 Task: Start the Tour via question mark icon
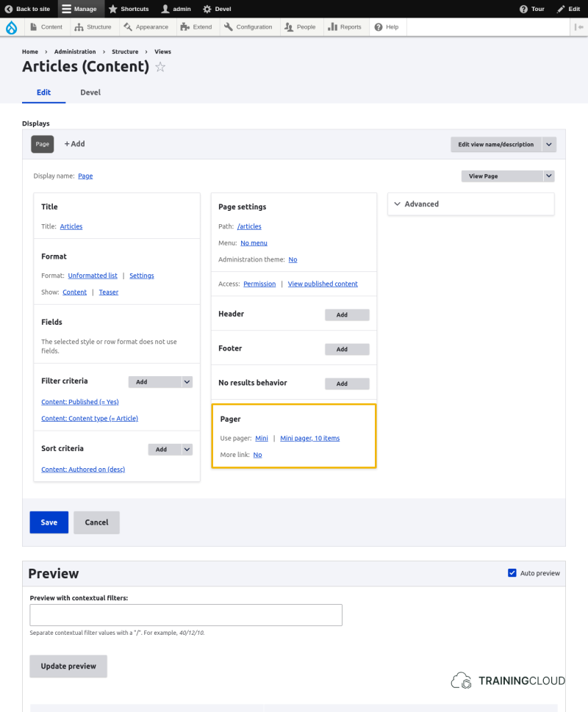(x=523, y=9)
